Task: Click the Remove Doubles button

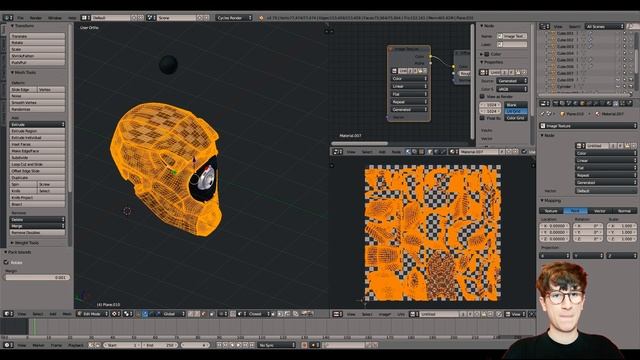Action: (37, 233)
